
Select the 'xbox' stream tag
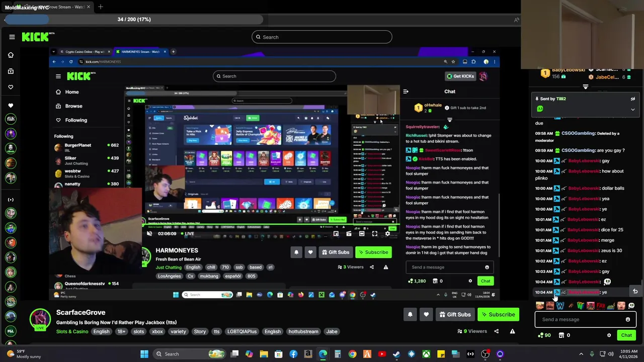[x=157, y=331]
